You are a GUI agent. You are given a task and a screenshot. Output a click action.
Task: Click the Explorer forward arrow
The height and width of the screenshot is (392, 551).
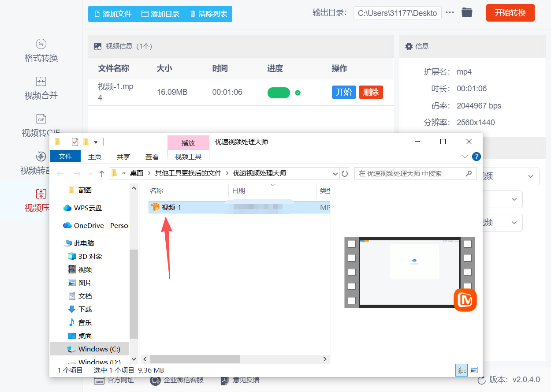[77, 174]
